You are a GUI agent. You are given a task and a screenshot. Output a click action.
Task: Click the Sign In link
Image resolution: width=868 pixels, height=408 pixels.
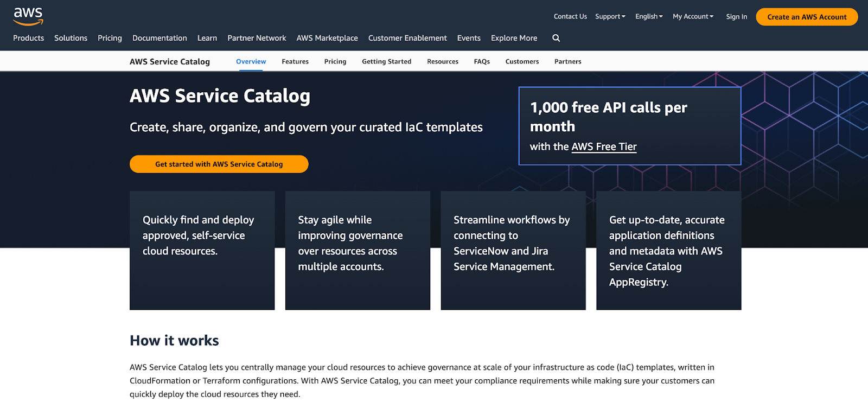pyautogui.click(x=736, y=17)
